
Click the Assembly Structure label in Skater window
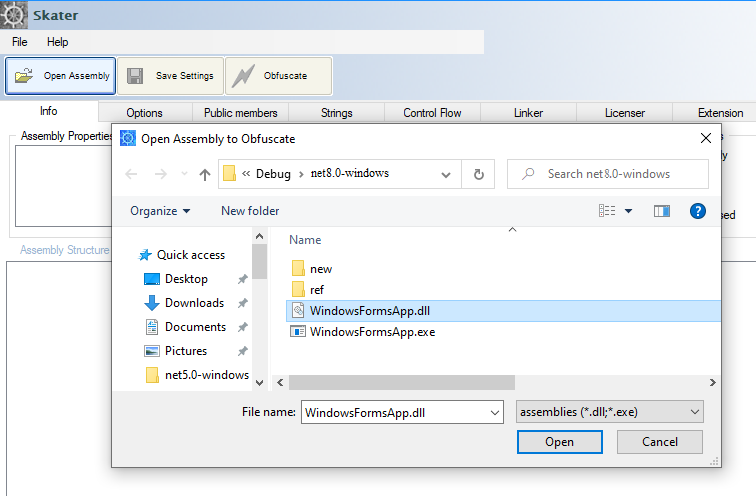(65, 250)
